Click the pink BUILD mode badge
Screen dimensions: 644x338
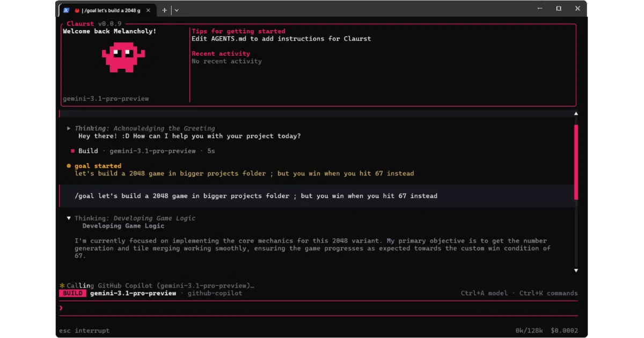(72, 293)
